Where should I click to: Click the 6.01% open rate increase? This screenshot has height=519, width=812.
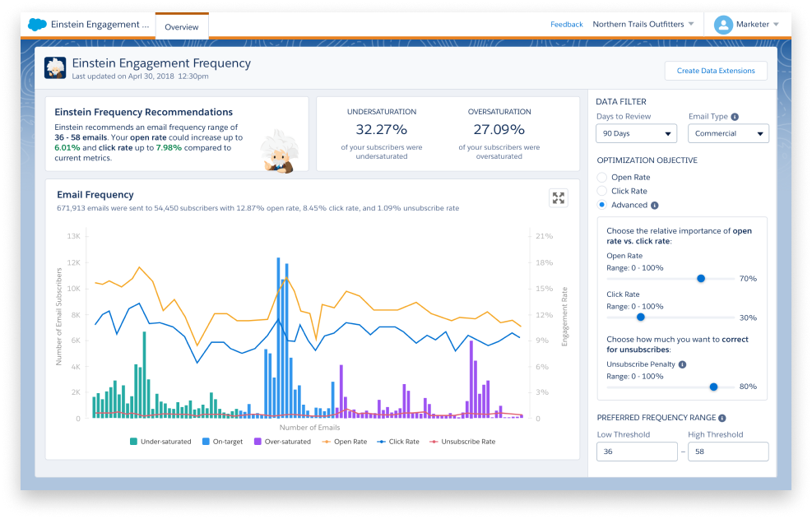click(x=67, y=148)
